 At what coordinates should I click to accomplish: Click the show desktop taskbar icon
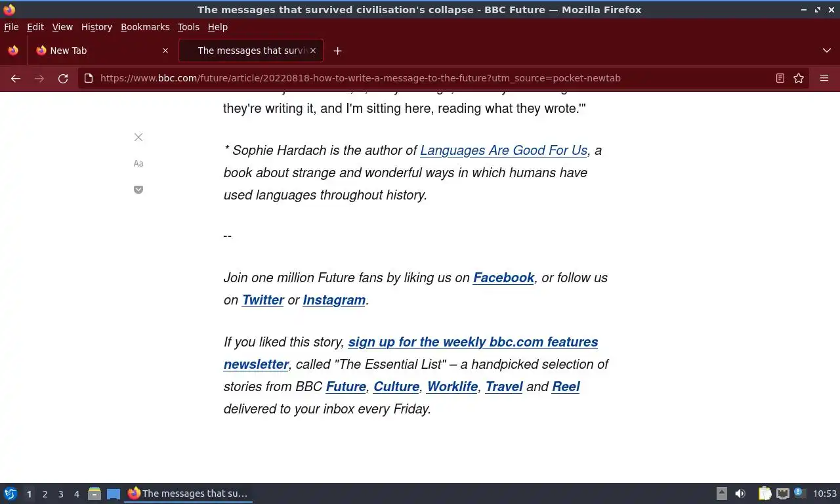click(114, 493)
